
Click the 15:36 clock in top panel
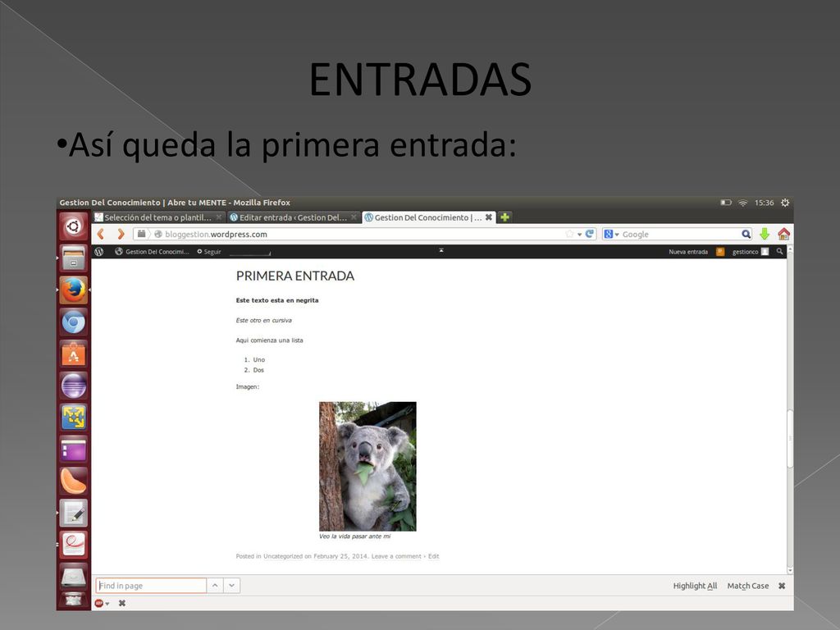pos(764,203)
